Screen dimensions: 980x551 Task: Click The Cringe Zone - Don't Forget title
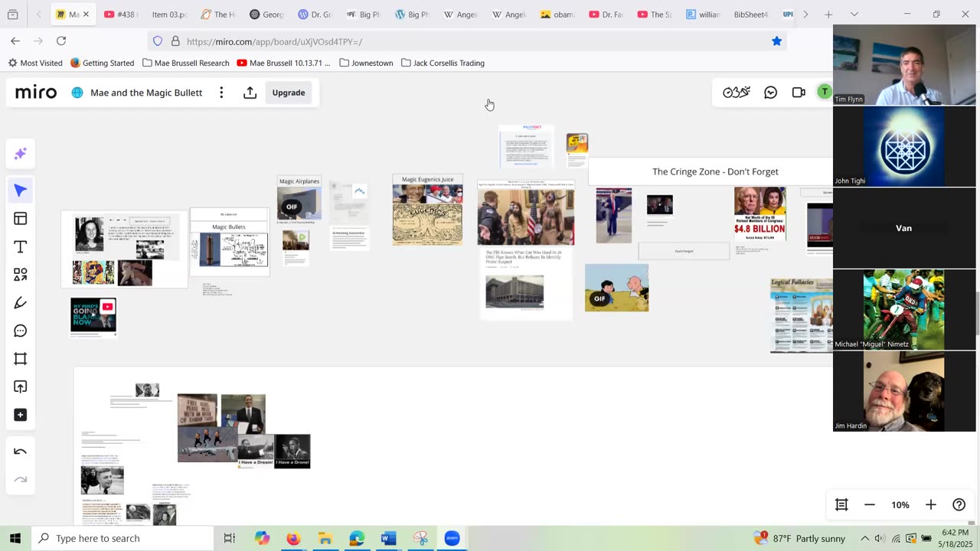715,171
